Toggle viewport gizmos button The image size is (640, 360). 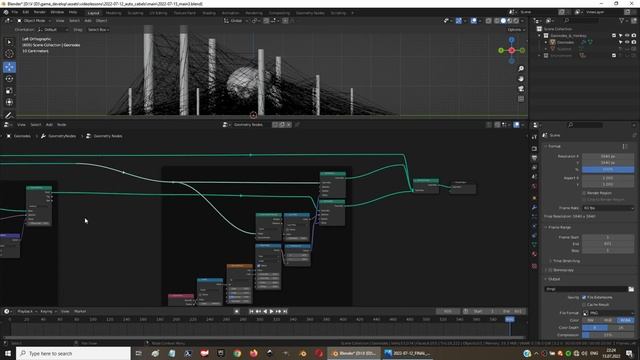(459, 20)
